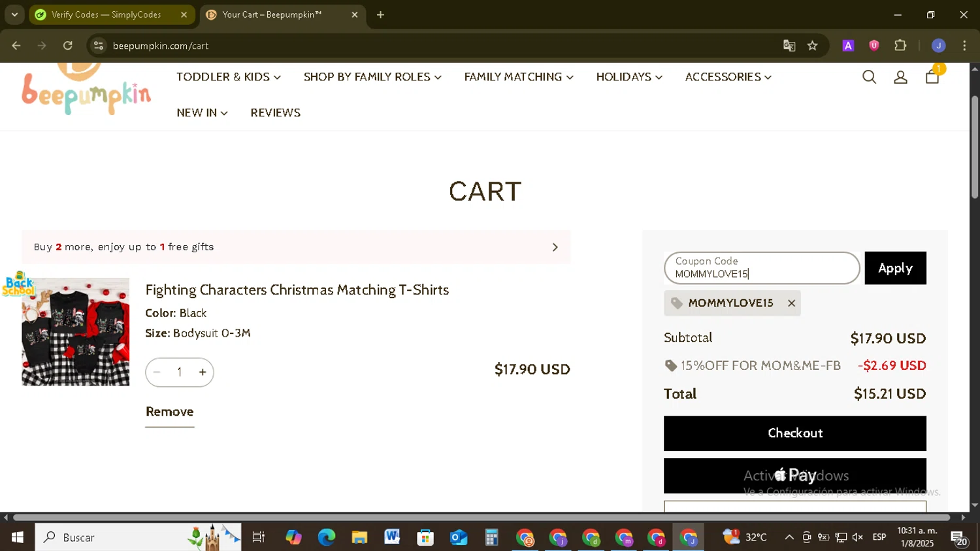The width and height of the screenshot is (980, 551).
Task: Click the vertical page scrollbar
Action: pyautogui.click(x=975, y=147)
